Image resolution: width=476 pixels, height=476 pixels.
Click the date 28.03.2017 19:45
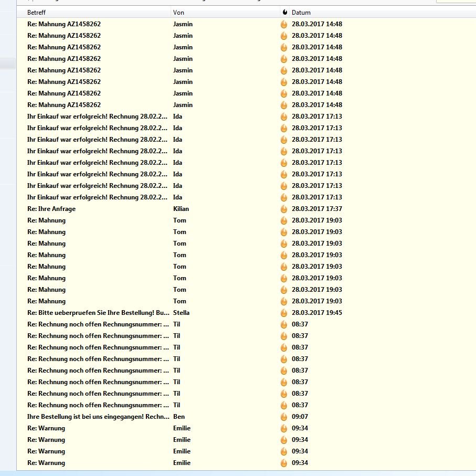point(317,313)
